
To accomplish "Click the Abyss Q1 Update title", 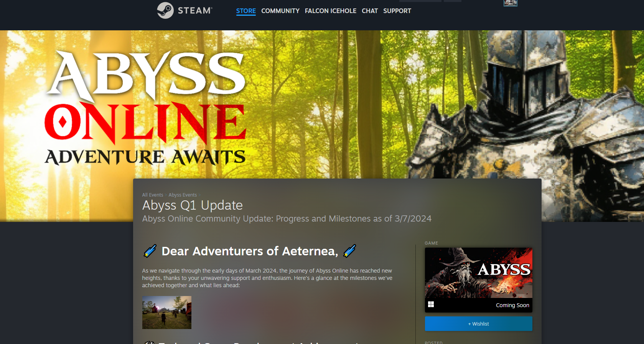I will pyautogui.click(x=193, y=205).
